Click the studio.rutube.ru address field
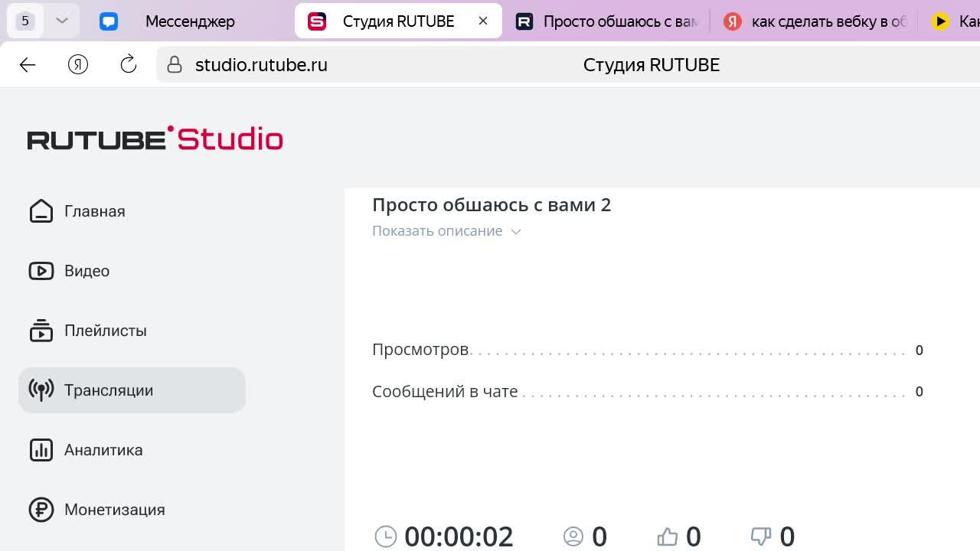 tap(261, 65)
